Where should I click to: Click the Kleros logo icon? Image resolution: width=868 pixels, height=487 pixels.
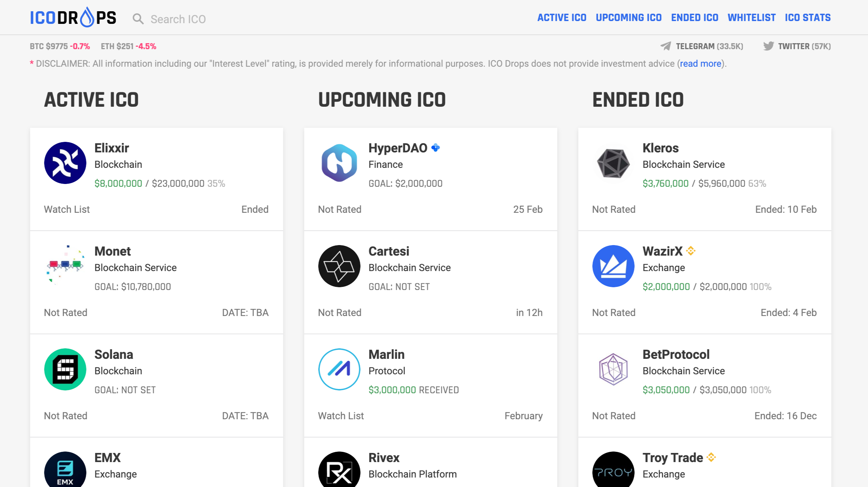pos(613,163)
